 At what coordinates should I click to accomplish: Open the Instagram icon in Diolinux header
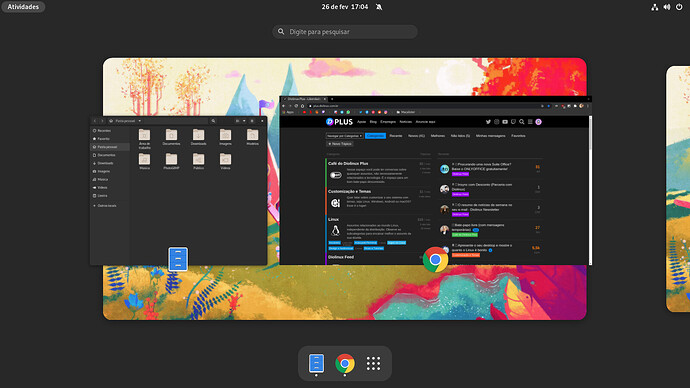pos(496,122)
